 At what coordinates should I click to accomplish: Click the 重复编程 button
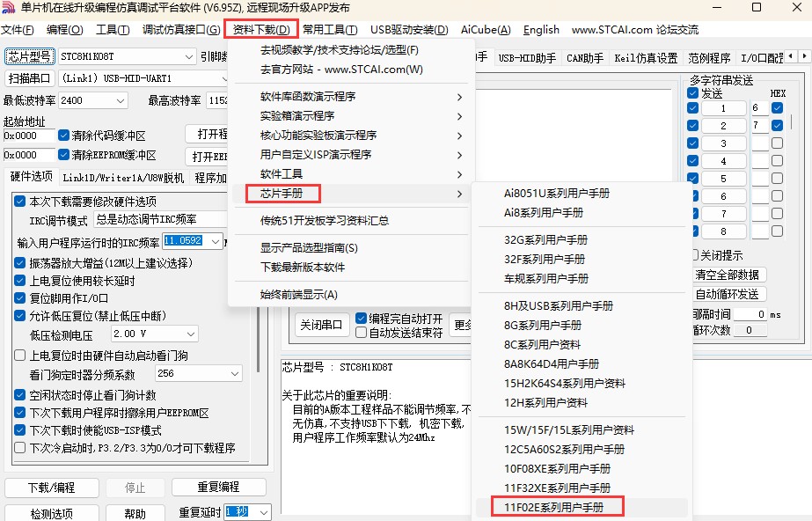[218, 488]
